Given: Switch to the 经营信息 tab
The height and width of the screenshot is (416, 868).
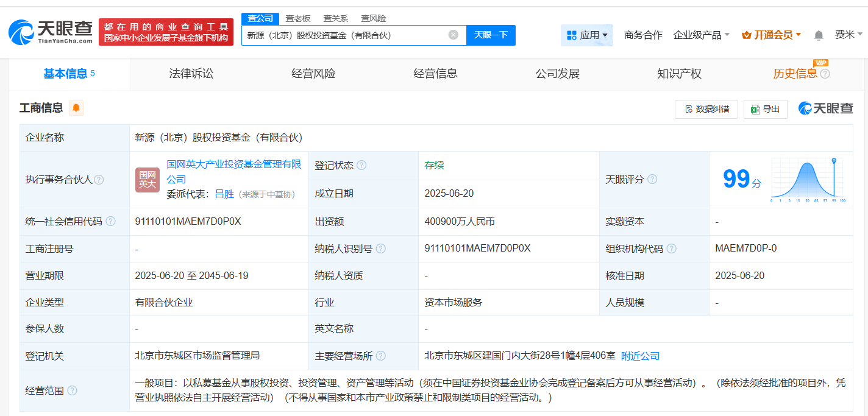Looking at the screenshot, I should pyautogui.click(x=435, y=74).
